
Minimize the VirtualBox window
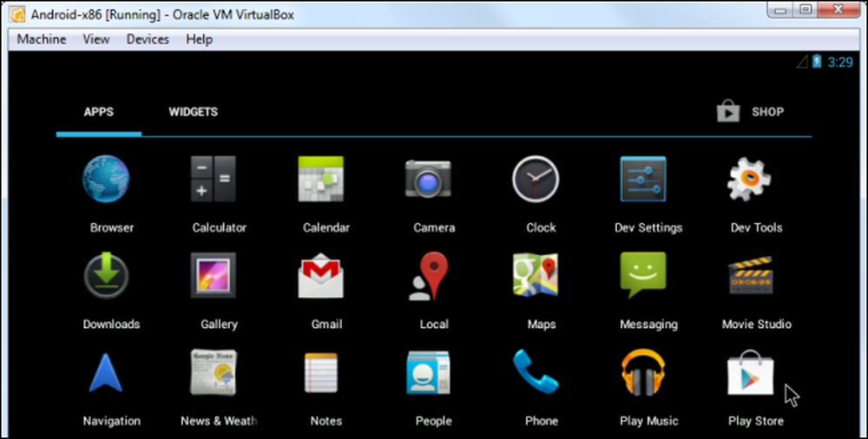coord(782,10)
